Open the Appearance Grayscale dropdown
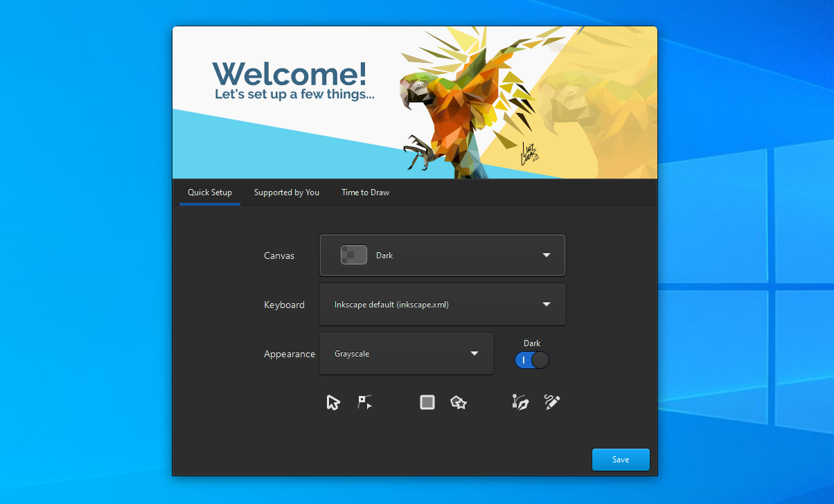 407,353
